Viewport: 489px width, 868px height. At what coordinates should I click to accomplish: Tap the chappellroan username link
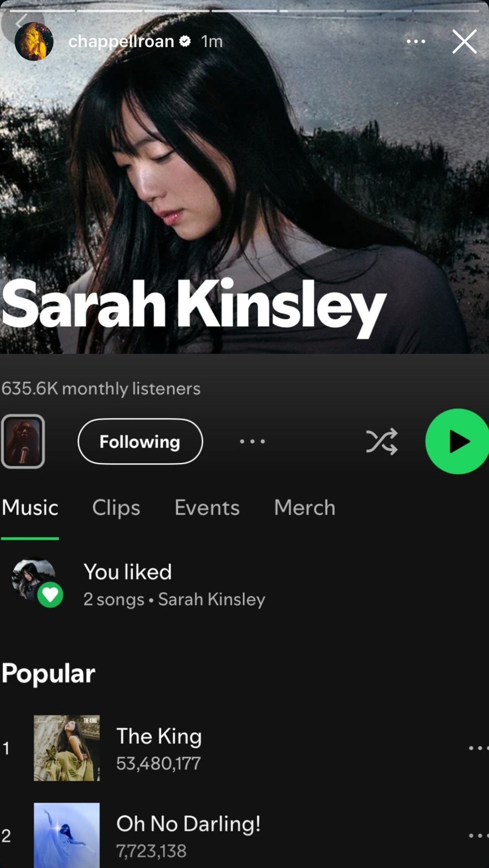121,41
